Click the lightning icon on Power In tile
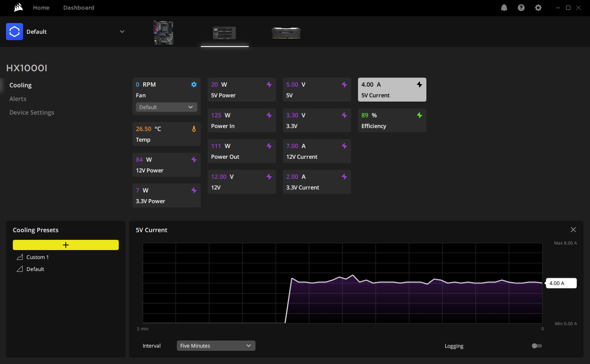 (x=269, y=115)
